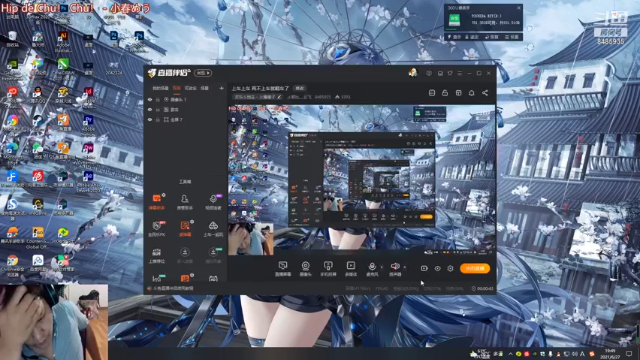Lock the camera 1 source row

(x=158, y=100)
